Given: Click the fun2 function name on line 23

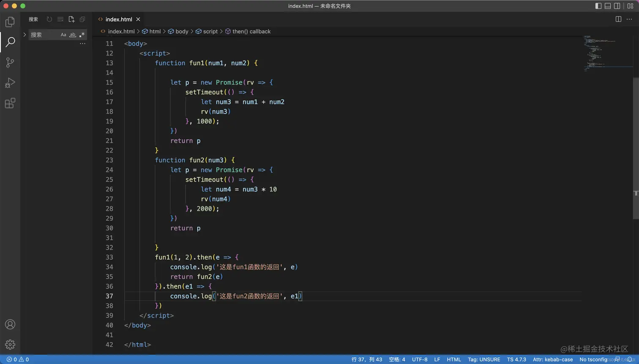Looking at the screenshot, I should [197, 160].
